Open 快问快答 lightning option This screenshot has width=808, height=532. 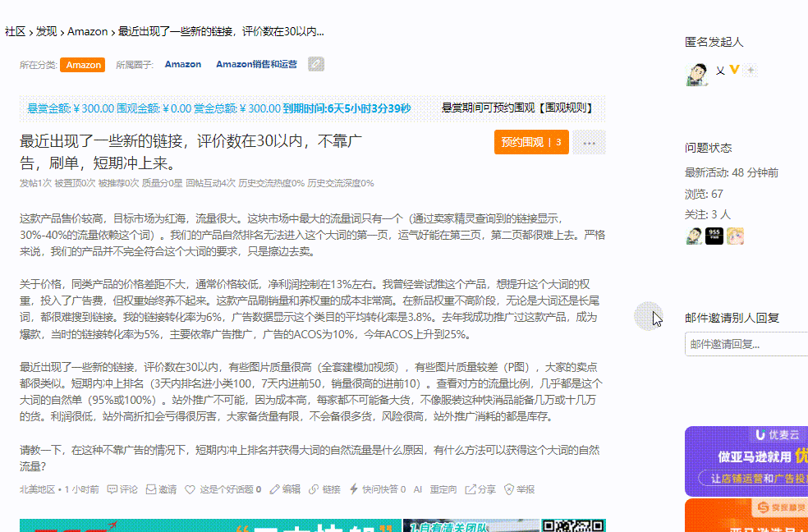354,489
